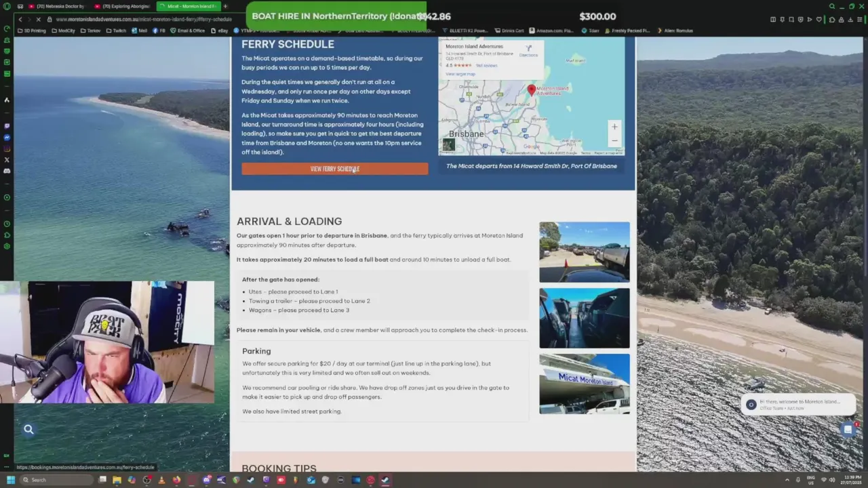This screenshot has height=488, width=868.
Task: Go back to the previous page
Action: pos(20,20)
